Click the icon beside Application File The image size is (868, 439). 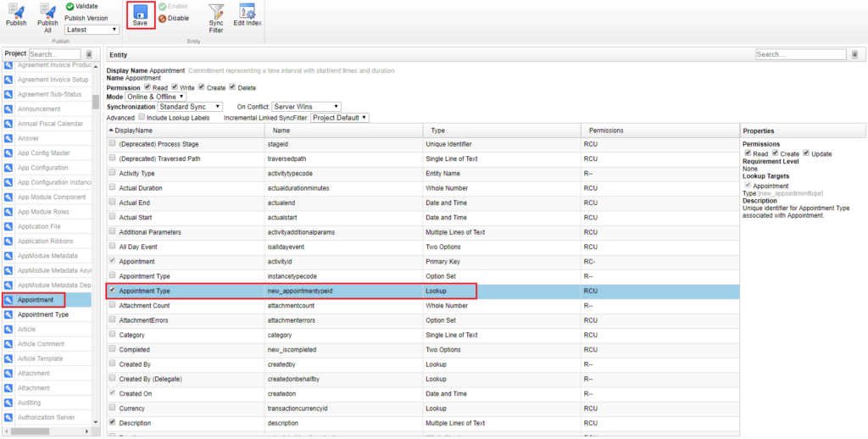8,226
